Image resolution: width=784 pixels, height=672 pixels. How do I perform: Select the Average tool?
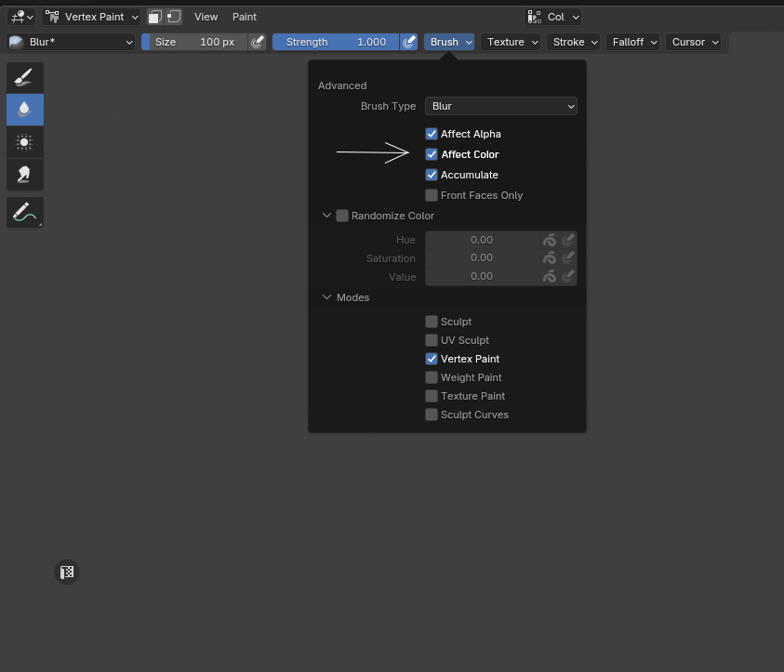(25, 142)
